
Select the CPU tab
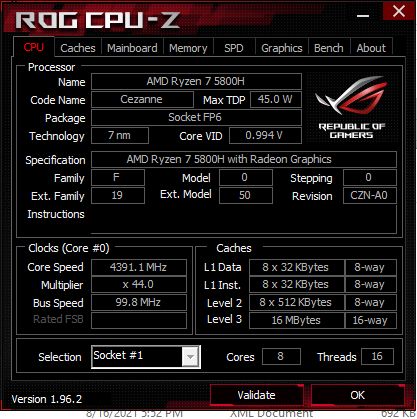click(x=33, y=47)
